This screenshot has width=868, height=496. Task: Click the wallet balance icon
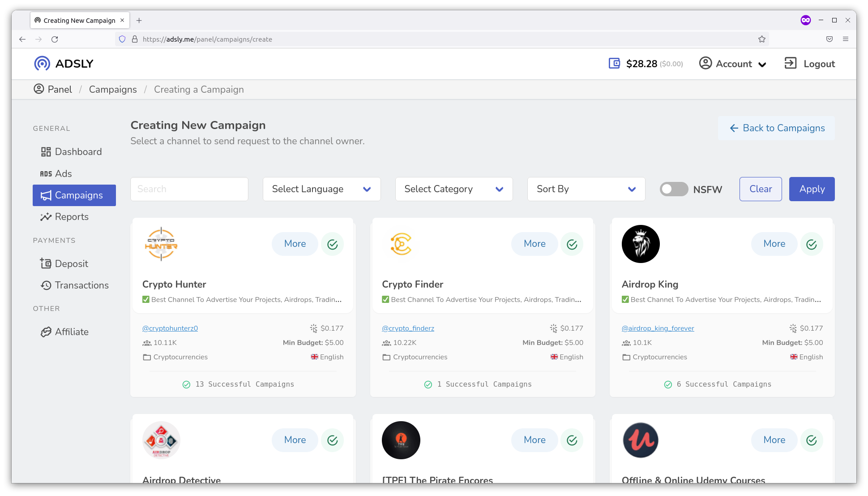[x=614, y=64]
